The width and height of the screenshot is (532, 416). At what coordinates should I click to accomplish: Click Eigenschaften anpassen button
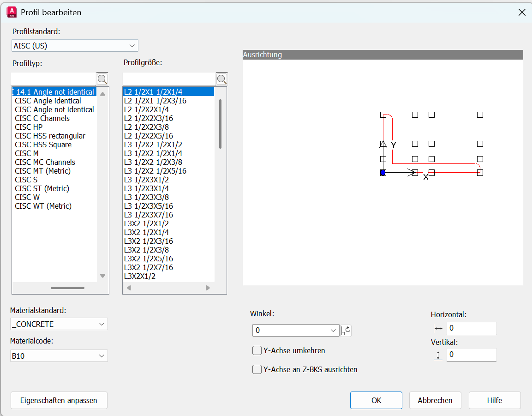click(x=59, y=400)
